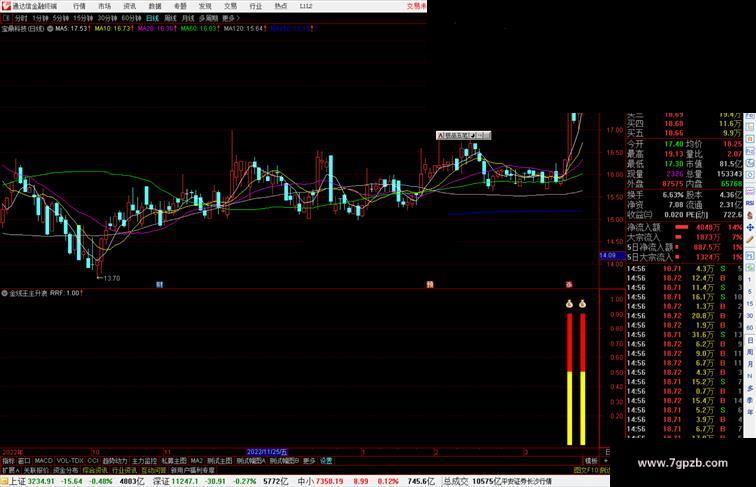This screenshot has width=756, height=487.
Task: Click the RSI icon in right sidebar
Action: [750, 203]
